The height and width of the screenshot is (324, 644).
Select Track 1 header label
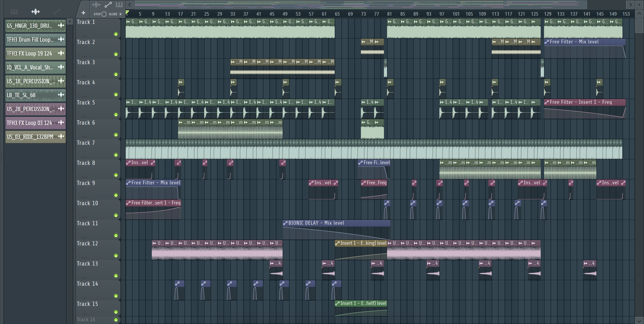coord(86,22)
